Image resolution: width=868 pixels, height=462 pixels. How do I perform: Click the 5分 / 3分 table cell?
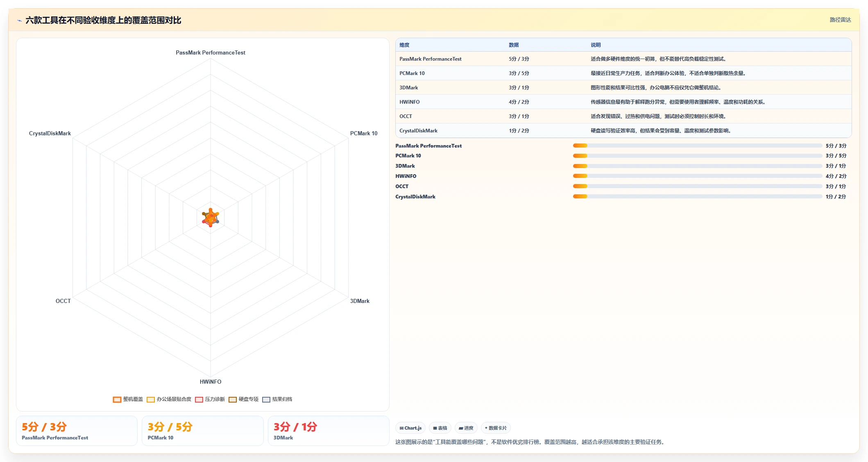tap(519, 59)
